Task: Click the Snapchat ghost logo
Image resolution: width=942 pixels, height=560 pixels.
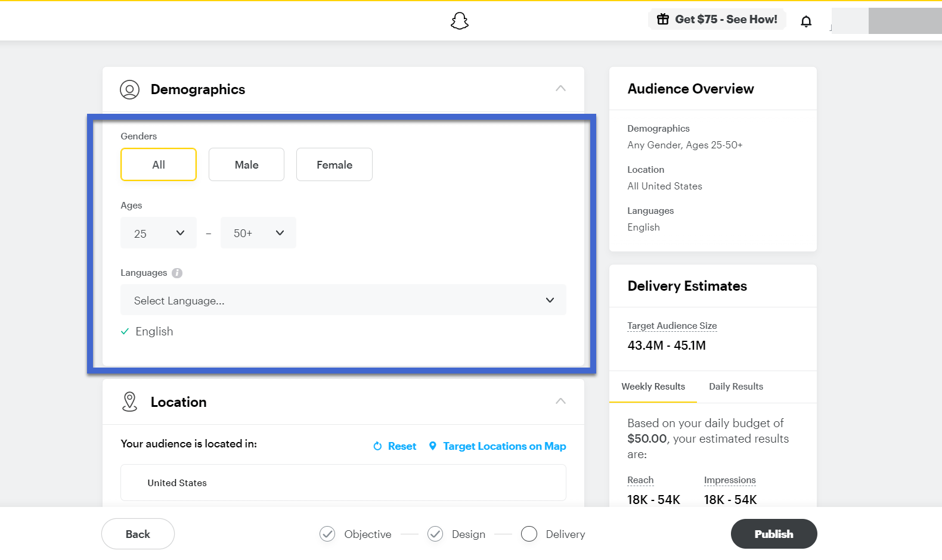Action: pos(460,21)
